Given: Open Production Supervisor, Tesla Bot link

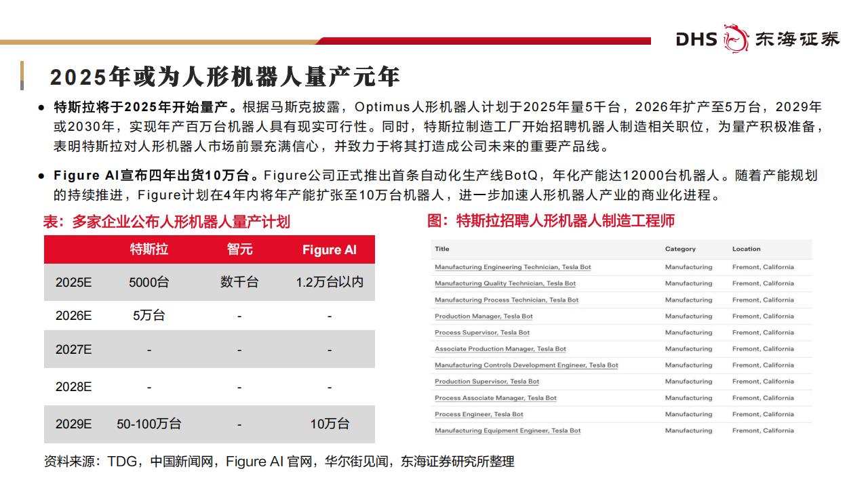Looking at the screenshot, I should click(x=487, y=382).
